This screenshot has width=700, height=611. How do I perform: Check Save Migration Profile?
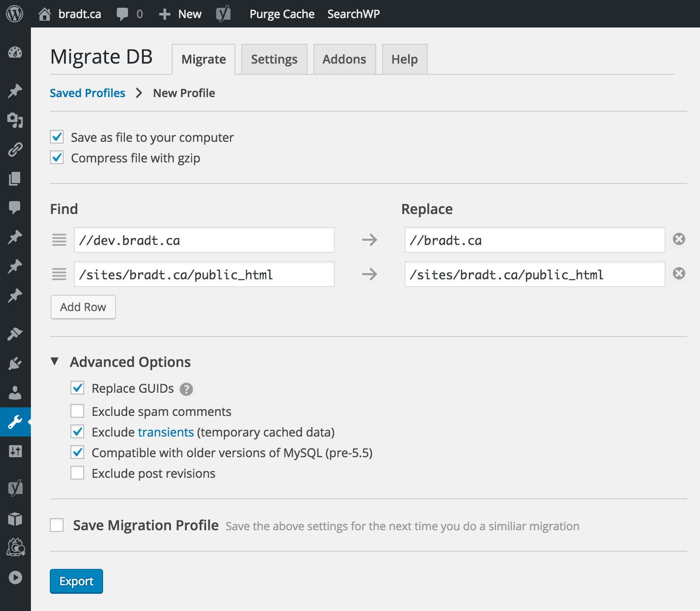click(x=56, y=525)
